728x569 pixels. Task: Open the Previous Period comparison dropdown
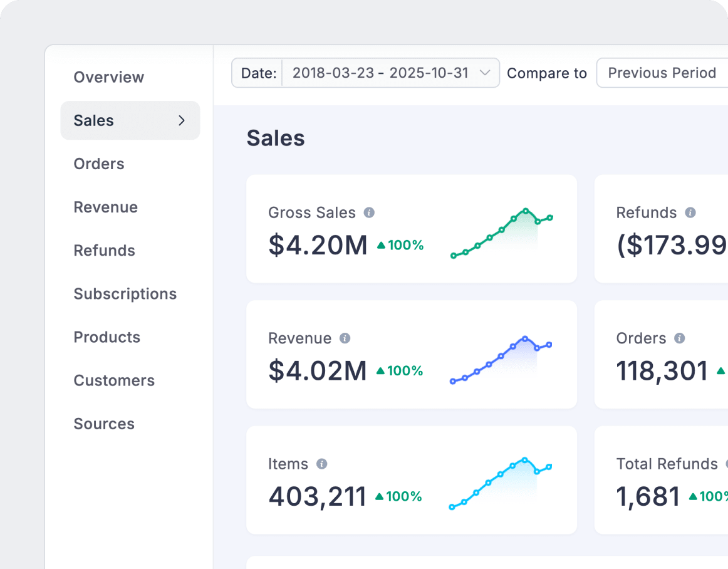pos(661,73)
